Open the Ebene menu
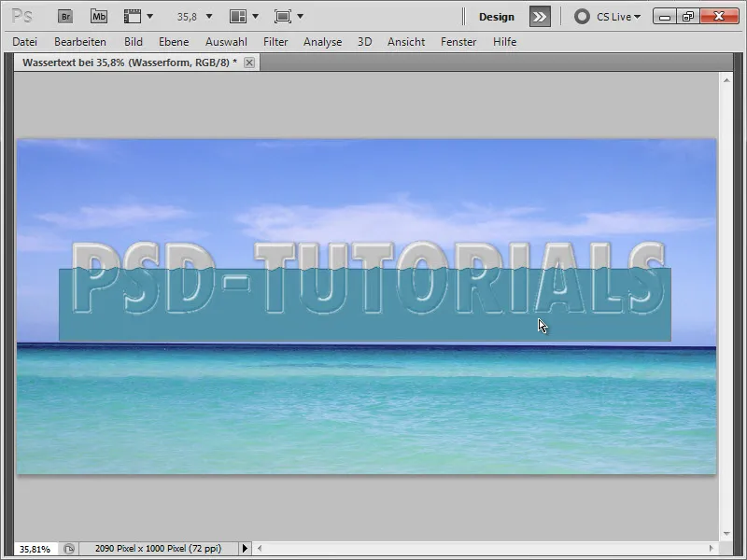 174,42
